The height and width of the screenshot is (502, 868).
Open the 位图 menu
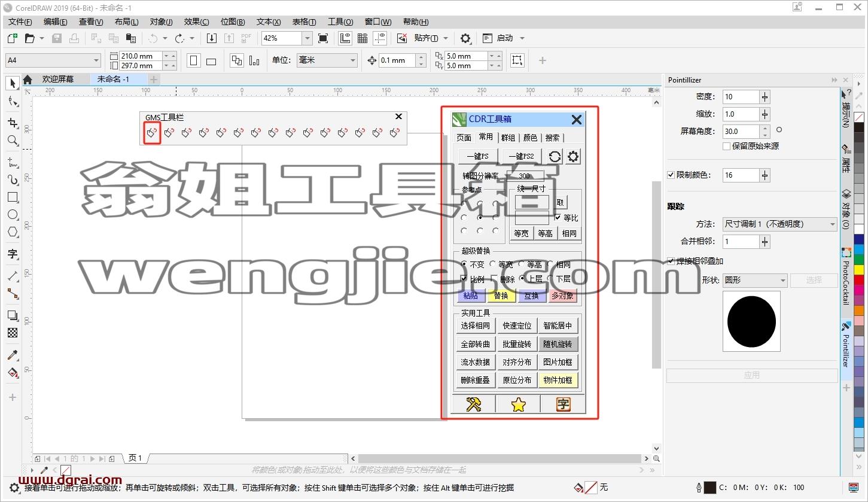[233, 22]
